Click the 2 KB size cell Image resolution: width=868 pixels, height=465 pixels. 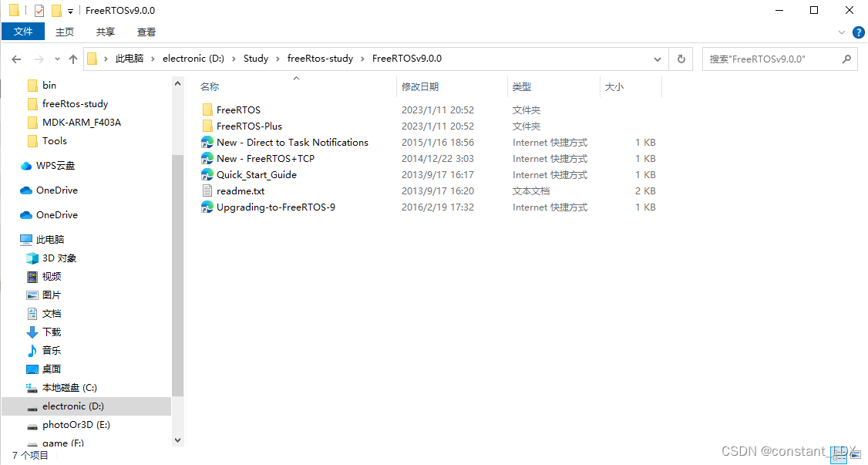[645, 191]
